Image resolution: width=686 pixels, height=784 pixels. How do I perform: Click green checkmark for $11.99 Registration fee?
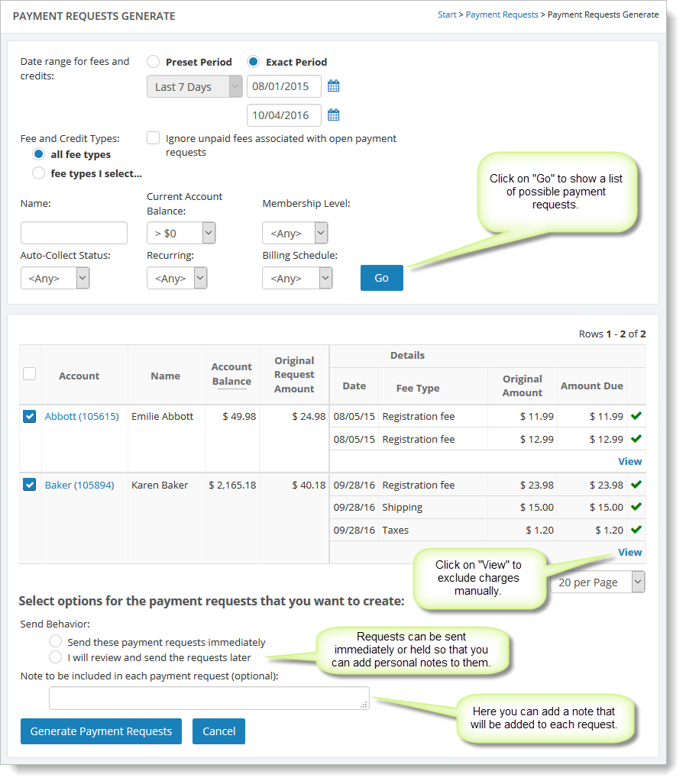[636, 416]
